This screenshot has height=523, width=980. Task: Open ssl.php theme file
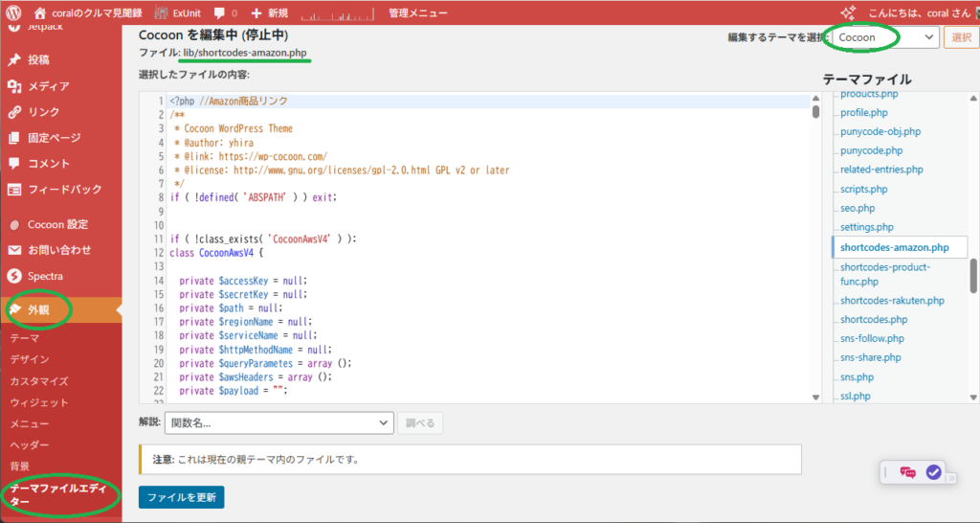(x=855, y=396)
